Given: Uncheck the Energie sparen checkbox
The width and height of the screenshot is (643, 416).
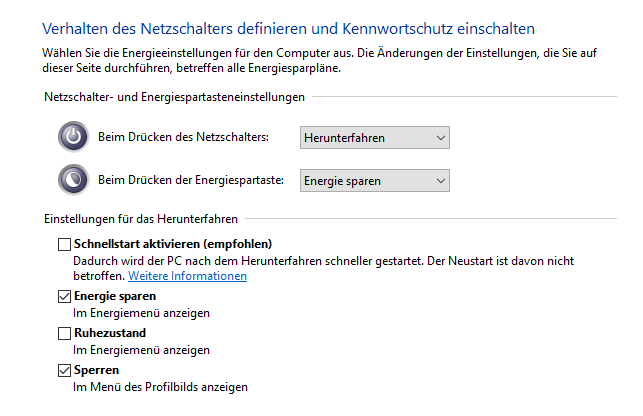Looking at the screenshot, I should point(65,297).
